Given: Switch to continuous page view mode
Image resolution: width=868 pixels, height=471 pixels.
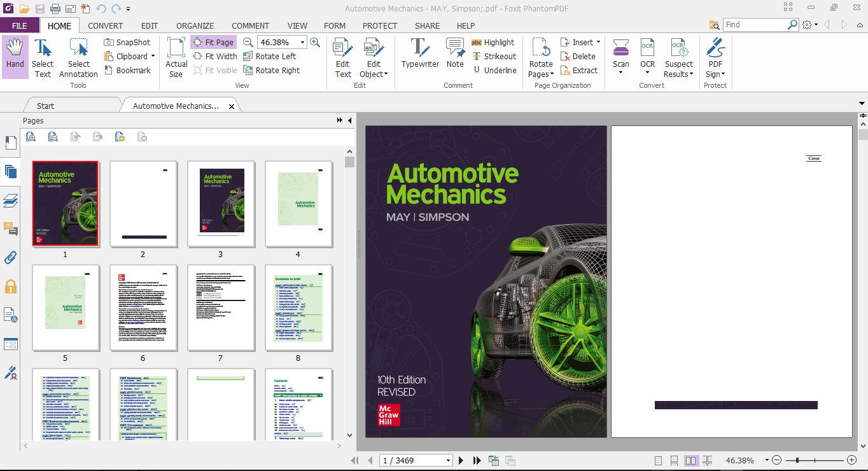Looking at the screenshot, I should (674, 460).
